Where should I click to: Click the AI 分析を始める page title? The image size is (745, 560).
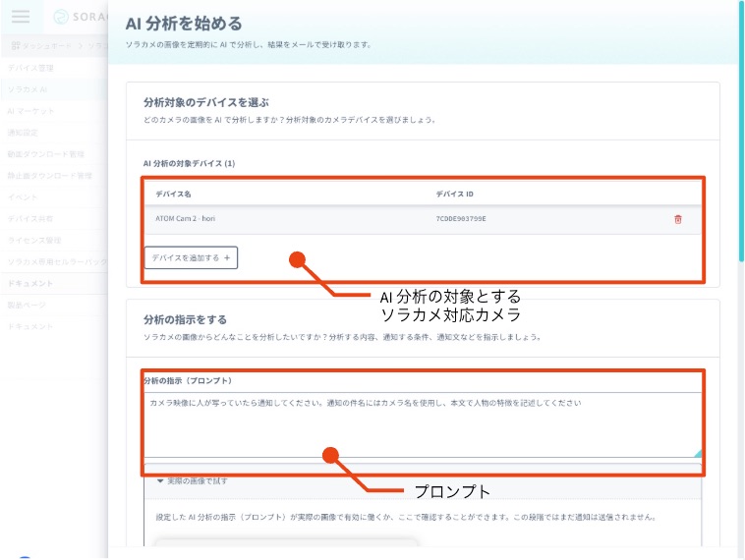point(184,24)
